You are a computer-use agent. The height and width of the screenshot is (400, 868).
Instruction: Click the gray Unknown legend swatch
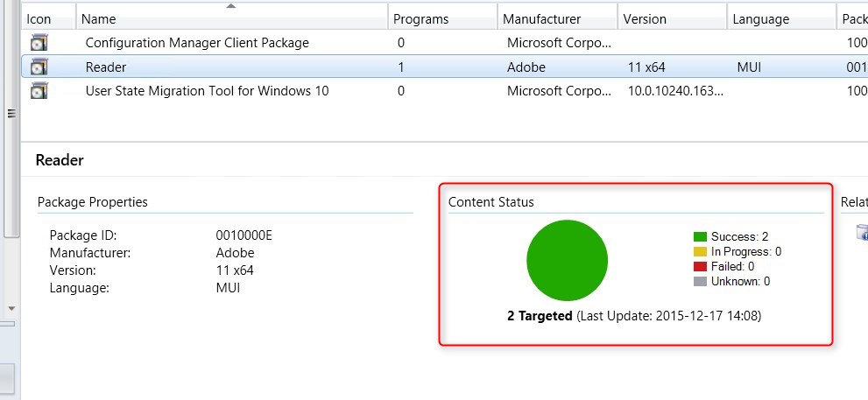700,282
